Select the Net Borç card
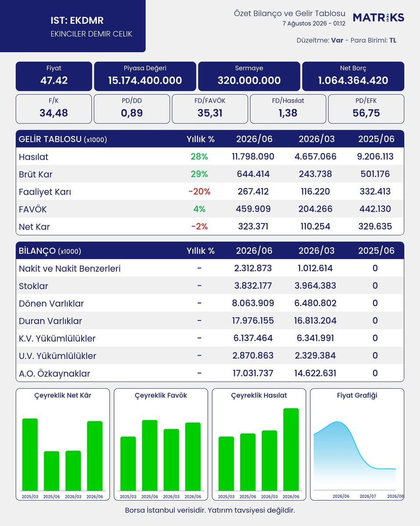This screenshot has width=420, height=526. tap(353, 76)
